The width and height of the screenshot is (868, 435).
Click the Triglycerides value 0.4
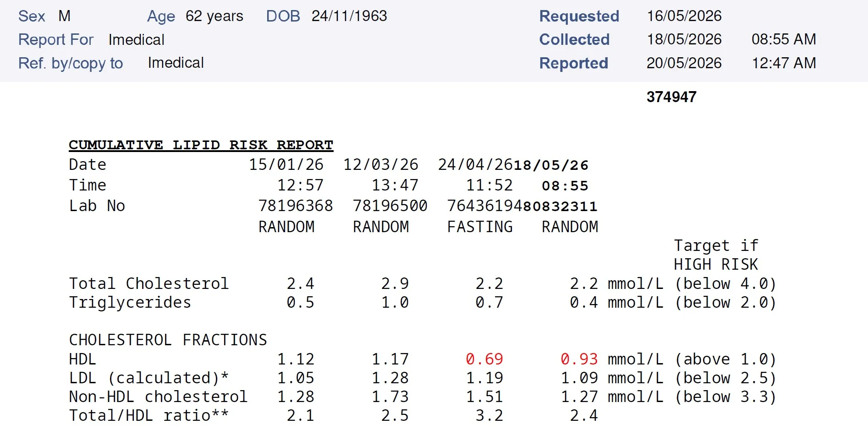coord(584,303)
